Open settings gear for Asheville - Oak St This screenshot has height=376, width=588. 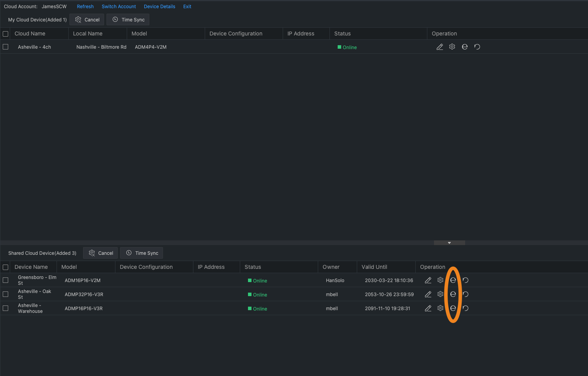(x=440, y=294)
